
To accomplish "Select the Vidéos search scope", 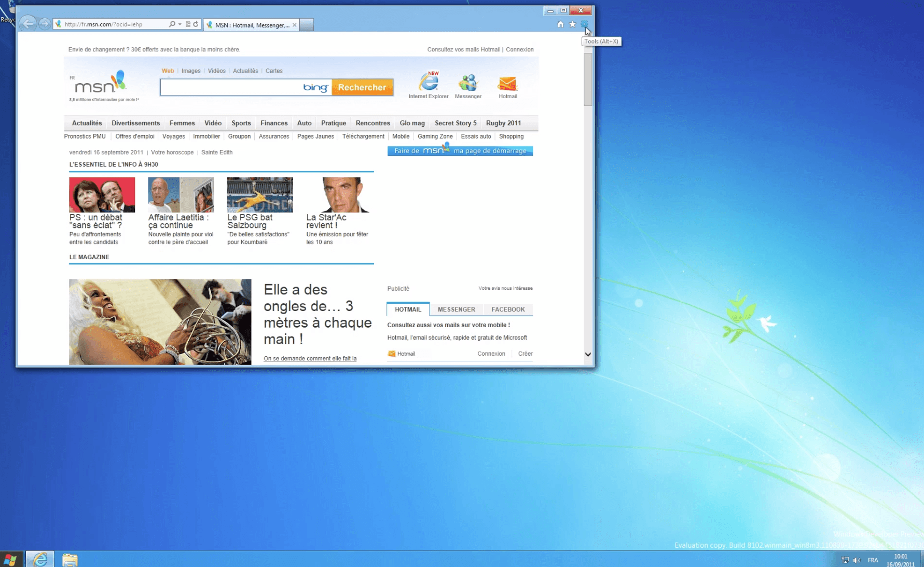I will (x=217, y=71).
